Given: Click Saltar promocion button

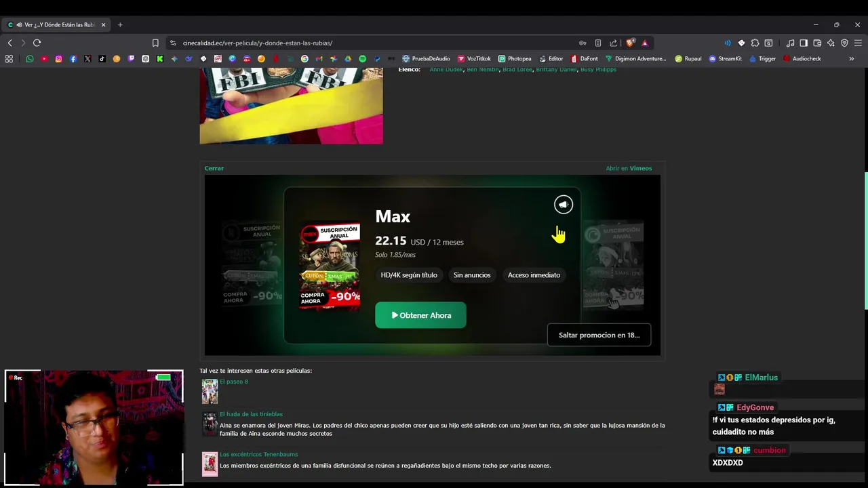Looking at the screenshot, I should coord(599,335).
